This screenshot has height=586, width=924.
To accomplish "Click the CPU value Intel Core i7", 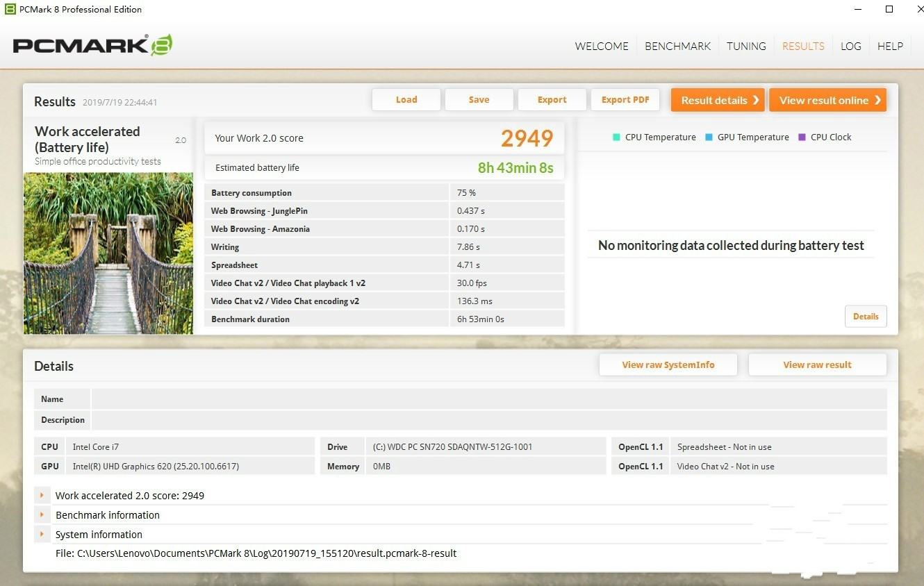I will [x=96, y=446].
